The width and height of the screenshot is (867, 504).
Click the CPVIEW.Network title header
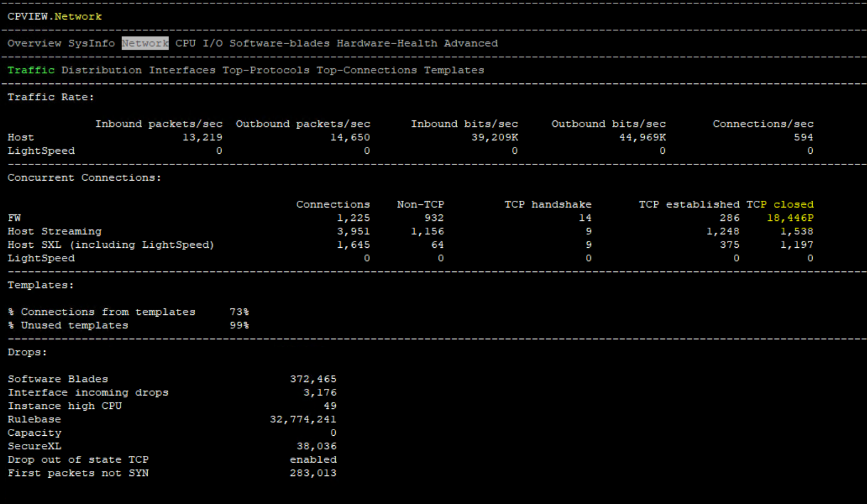coord(54,16)
